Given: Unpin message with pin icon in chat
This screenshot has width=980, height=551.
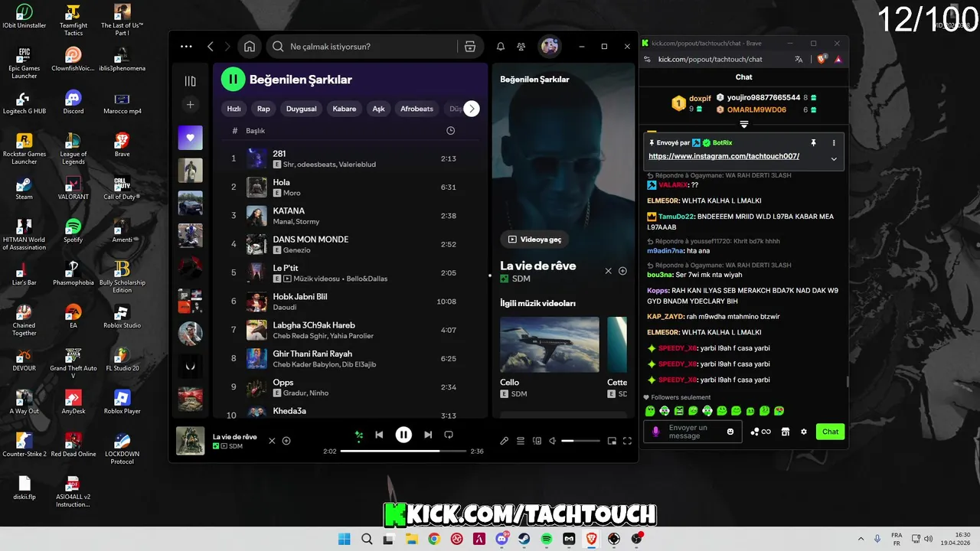Looking at the screenshot, I should pyautogui.click(x=813, y=143).
